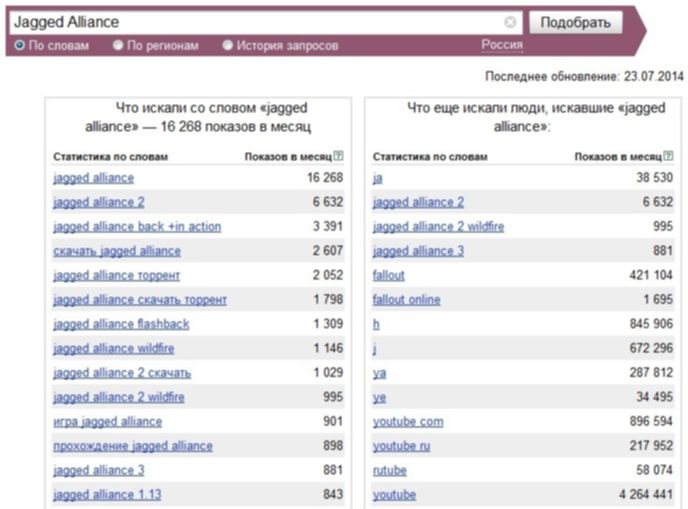Select the 38 530 impressions value
The height and width of the screenshot is (509, 688).
pos(655,178)
